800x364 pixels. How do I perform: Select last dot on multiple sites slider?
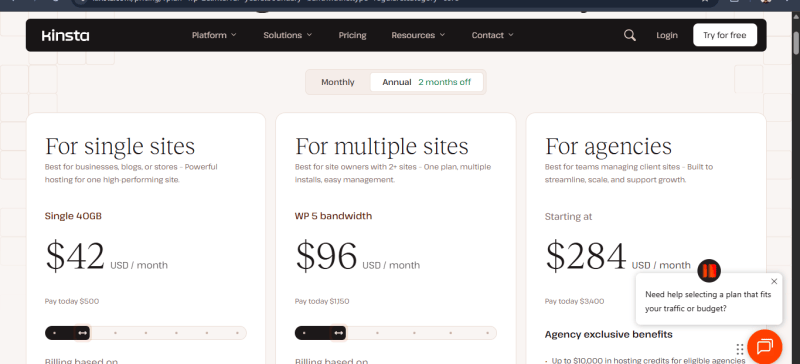(x=487, y=333)
